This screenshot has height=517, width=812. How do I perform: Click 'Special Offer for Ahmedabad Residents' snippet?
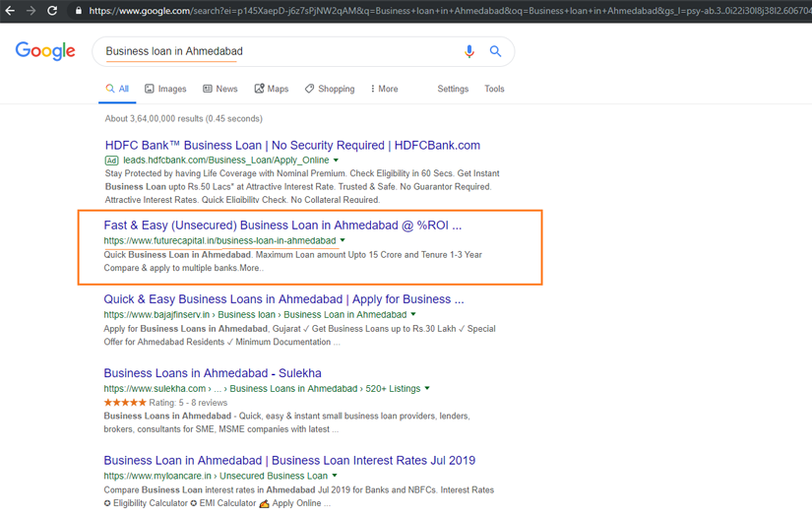pos(299,335)
